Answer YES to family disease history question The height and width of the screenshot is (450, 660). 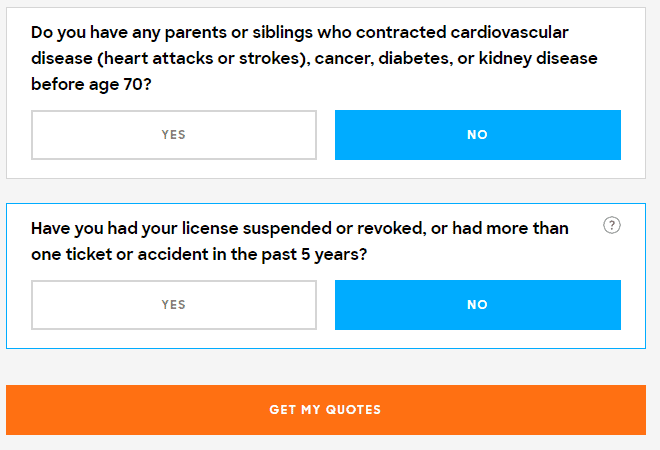[174, 135]
